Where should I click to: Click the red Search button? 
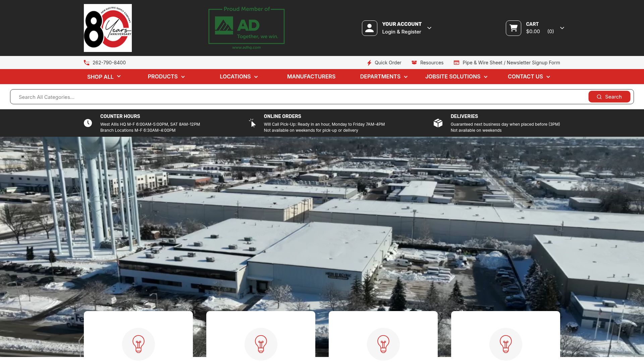point(609,97)
